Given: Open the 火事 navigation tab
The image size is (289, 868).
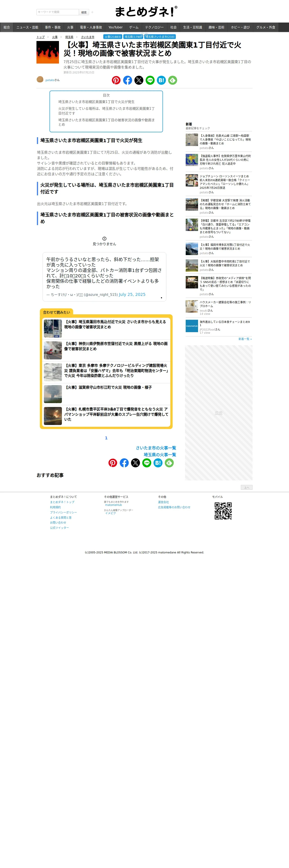Looking at the screenshot, I should [70, 27].
